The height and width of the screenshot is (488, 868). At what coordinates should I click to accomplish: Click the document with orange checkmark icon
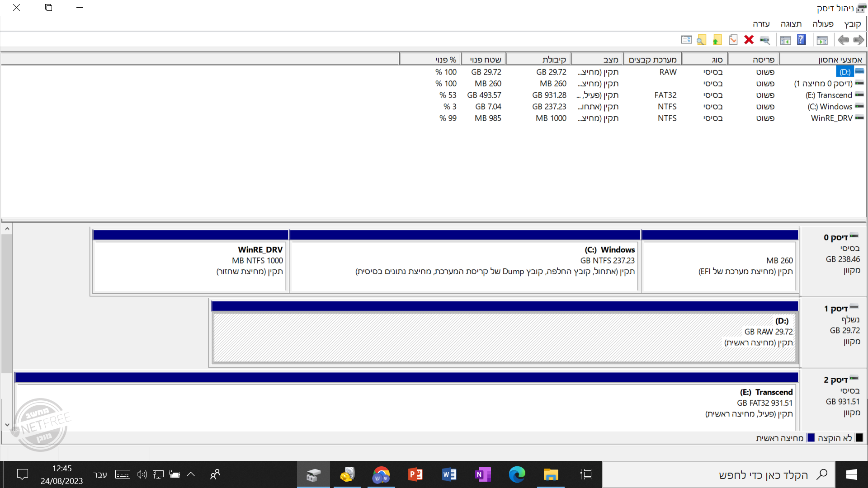(x=733, y=40)
